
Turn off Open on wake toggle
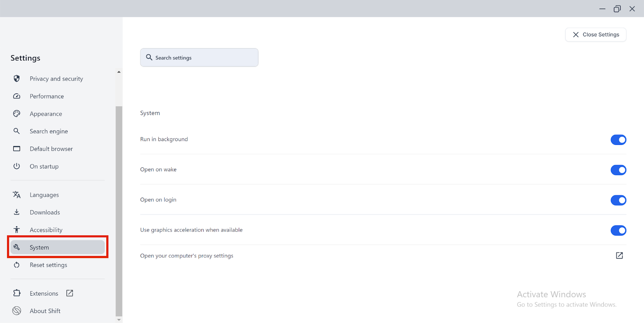618,170
